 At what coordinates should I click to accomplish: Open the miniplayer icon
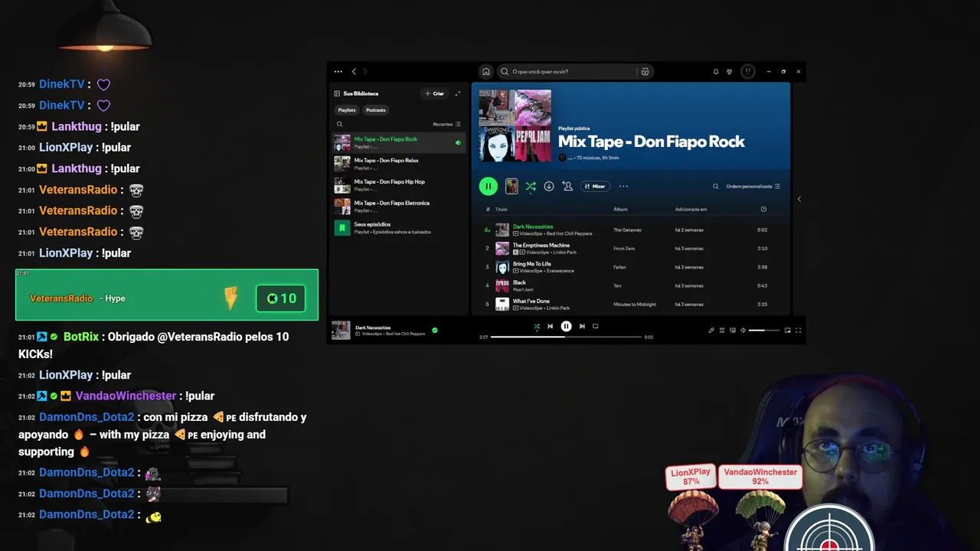(788, 331)
